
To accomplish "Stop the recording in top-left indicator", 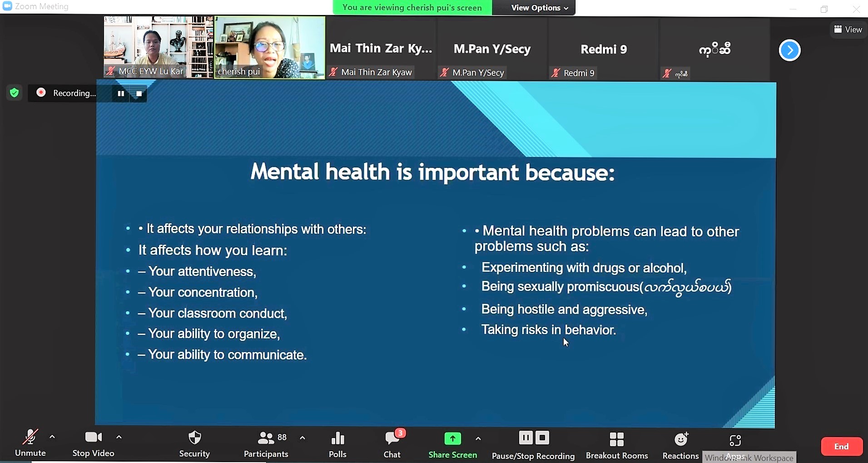I will pyautogui.click(x=139, y=94).
